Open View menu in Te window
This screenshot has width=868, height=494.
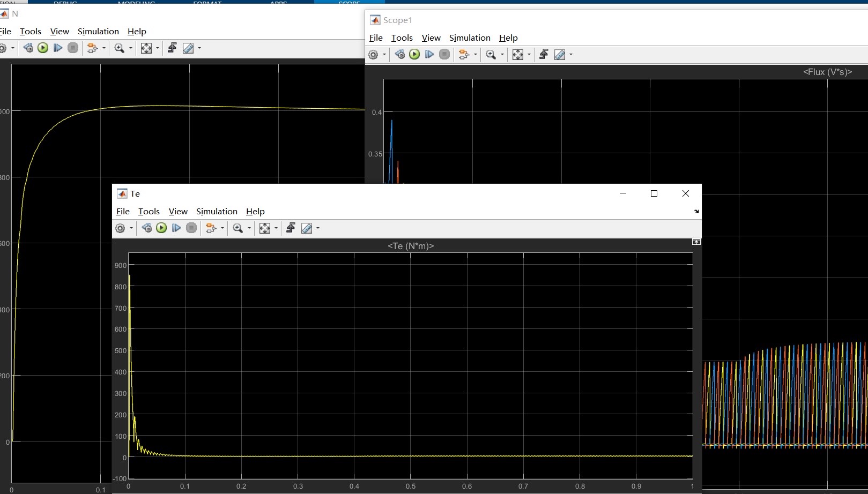point(178,211)
